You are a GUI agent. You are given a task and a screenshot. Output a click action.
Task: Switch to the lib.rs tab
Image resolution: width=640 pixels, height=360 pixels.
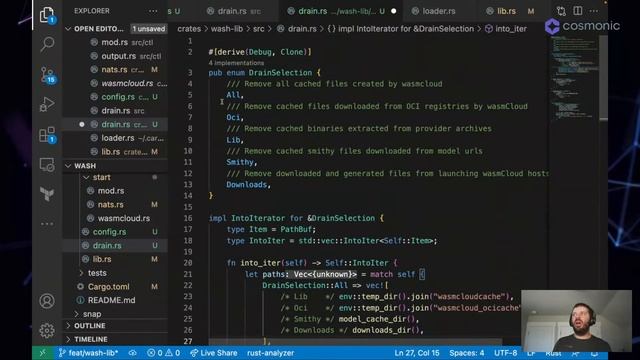point(512,11)
